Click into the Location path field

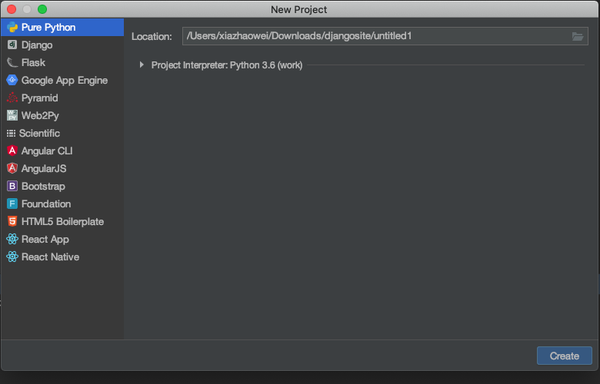coord(385,36)
